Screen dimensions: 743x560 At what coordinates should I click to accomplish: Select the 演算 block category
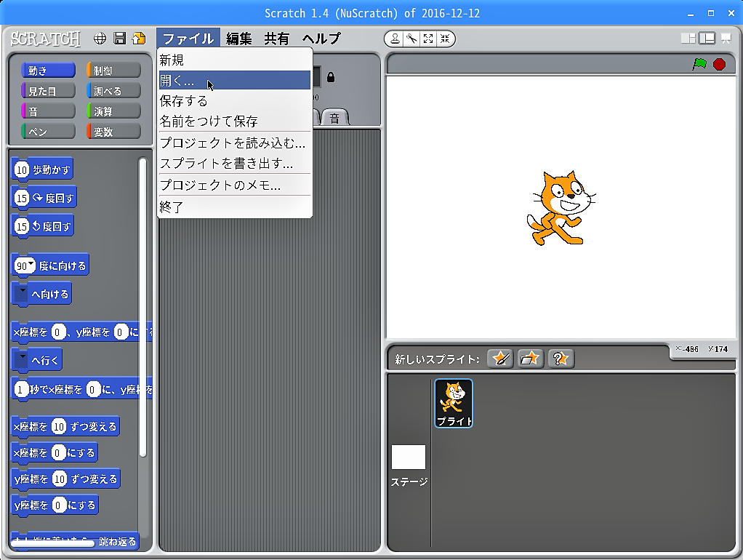[x=113, y=111]
